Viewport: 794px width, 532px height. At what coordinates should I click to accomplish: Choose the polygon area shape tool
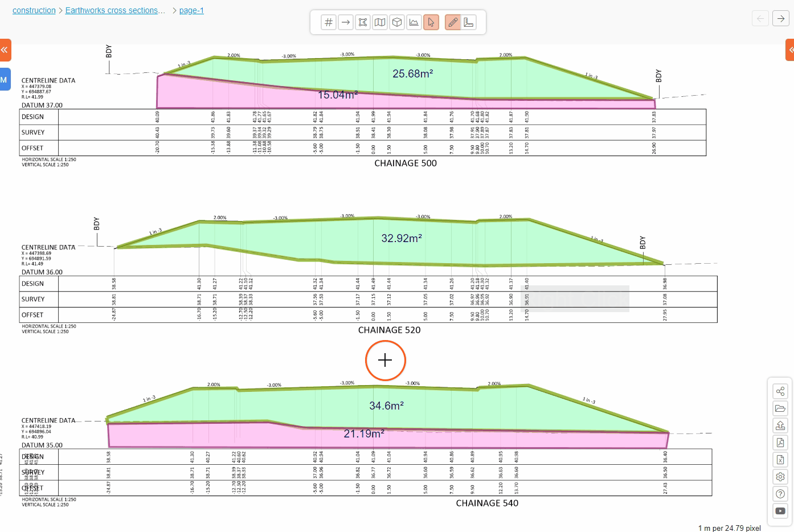pos(363,22)
